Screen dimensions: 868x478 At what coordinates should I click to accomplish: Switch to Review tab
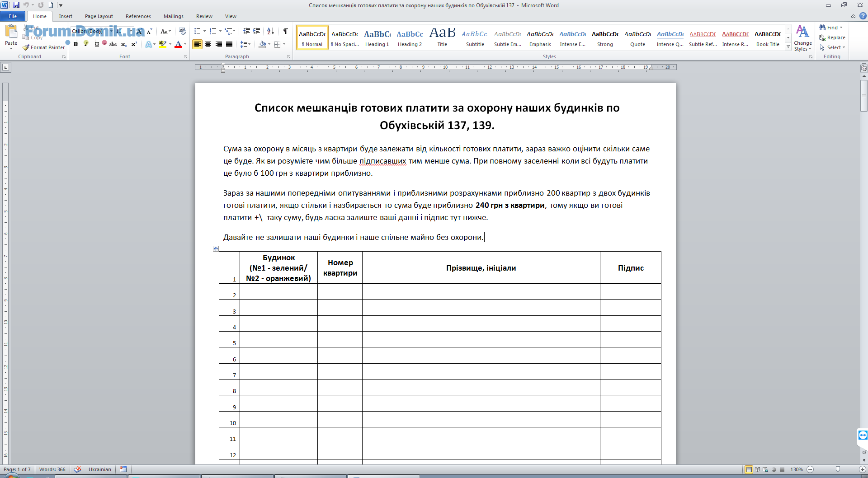204,16
